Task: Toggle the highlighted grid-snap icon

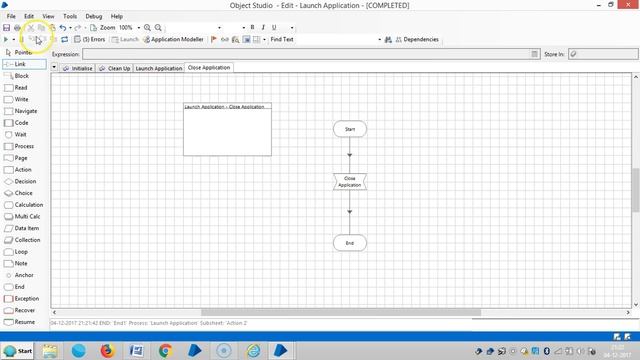Action: tap(247, 40)
